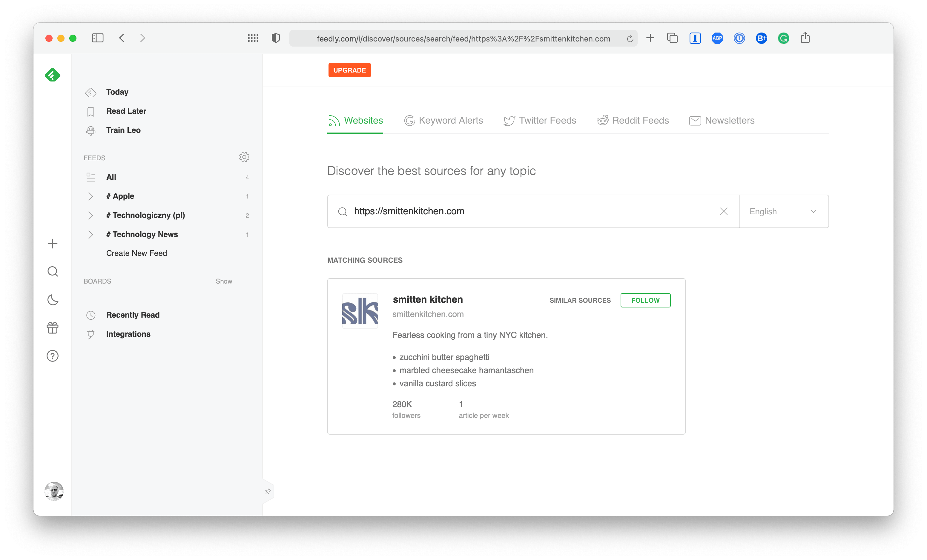Viewport: 927px width, 560px height.
Task: Click the Train Leo robot icon
Action: click(91, 130)
